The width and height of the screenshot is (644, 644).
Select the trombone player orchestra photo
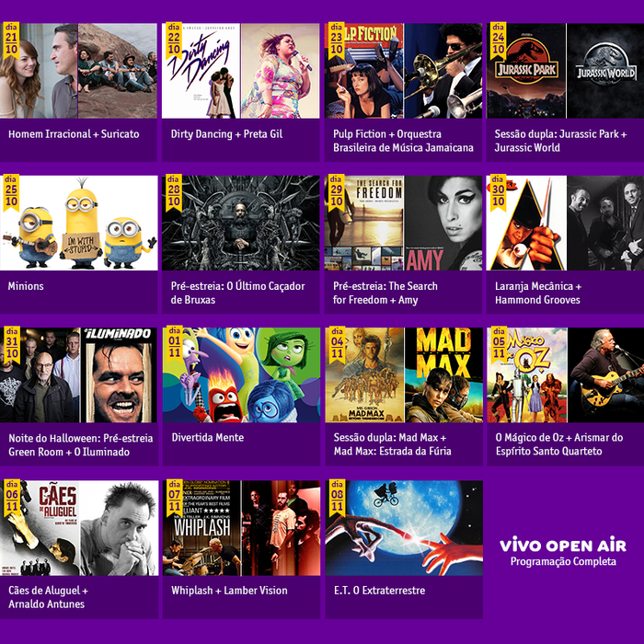443,71
